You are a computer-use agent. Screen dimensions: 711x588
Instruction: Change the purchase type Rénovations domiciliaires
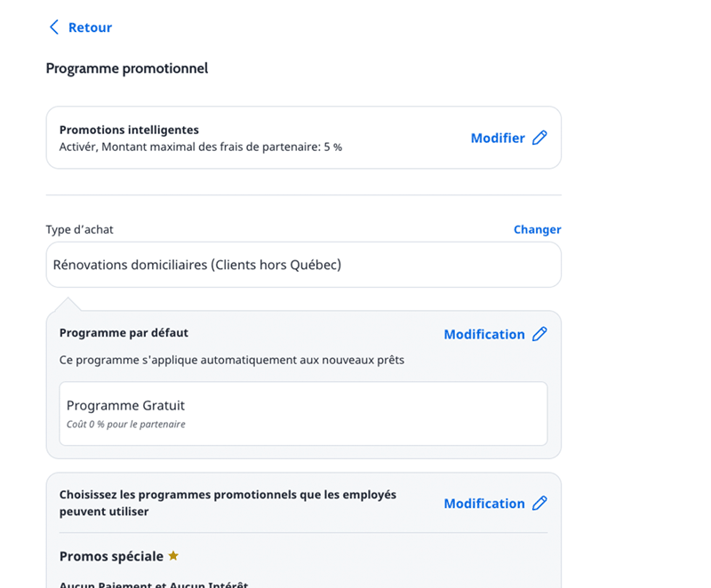537,229
